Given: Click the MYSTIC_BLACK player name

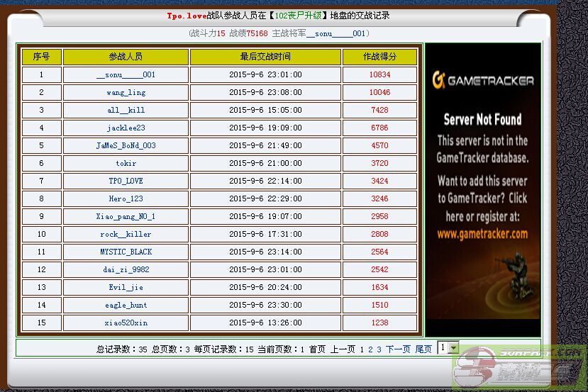Looking at the screenshot, I should coord(126,252).
